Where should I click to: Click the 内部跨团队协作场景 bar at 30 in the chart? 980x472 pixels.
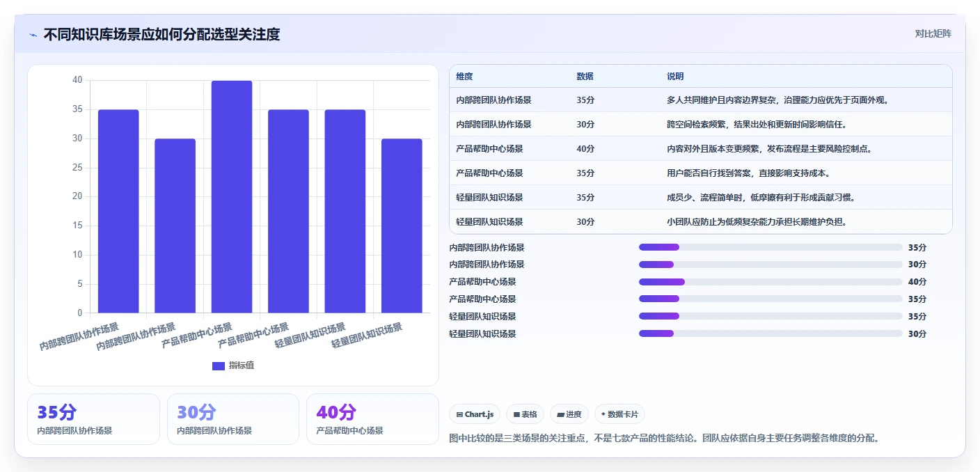pyautogui.click(x=175, y=226)
